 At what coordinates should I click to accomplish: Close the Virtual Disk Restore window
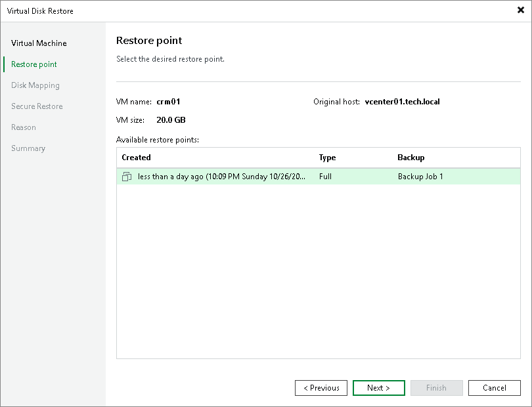click(x=521, y=11)
